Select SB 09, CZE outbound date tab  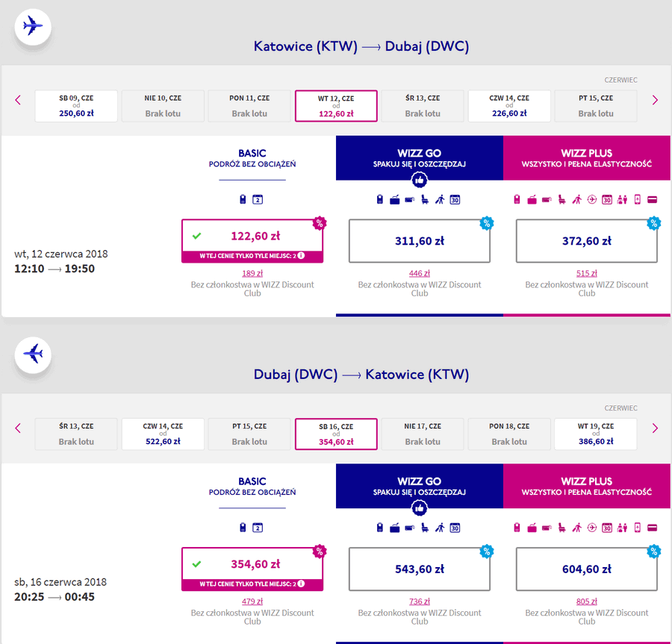point(76,106)
